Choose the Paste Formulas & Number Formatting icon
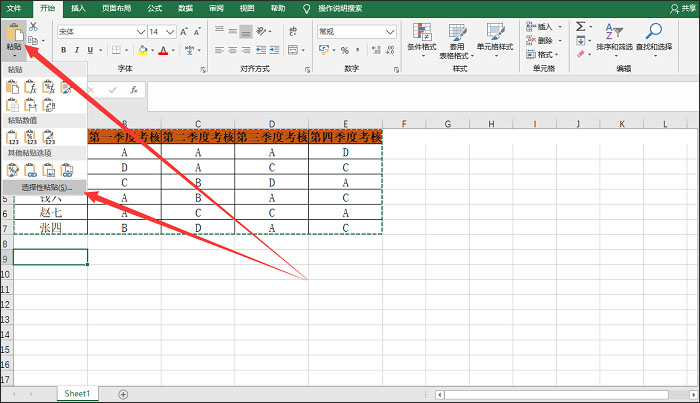 point(48,87)
